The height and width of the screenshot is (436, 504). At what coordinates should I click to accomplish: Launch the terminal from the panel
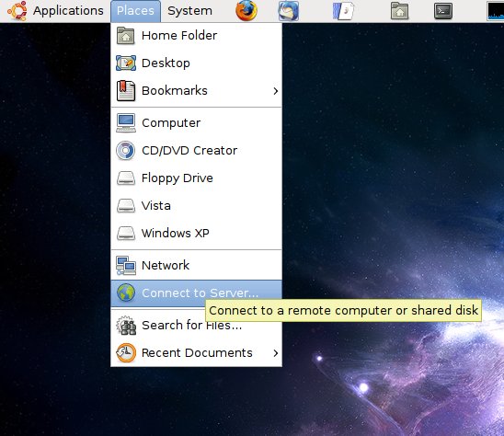[x=443, y=11]
